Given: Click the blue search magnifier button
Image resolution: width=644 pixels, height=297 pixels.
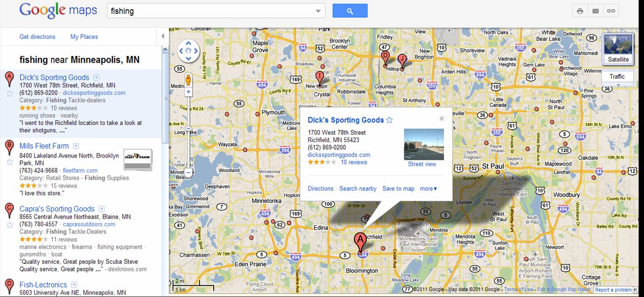Looking at the screenshot, I should 350,11.
